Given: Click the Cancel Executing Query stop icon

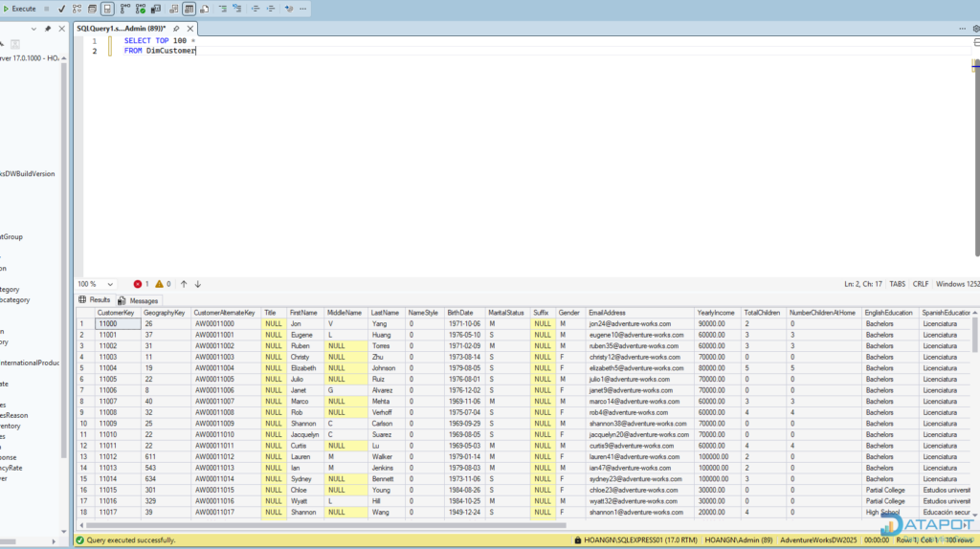Looking at the screenshot, I should click(x=47, y=9).
